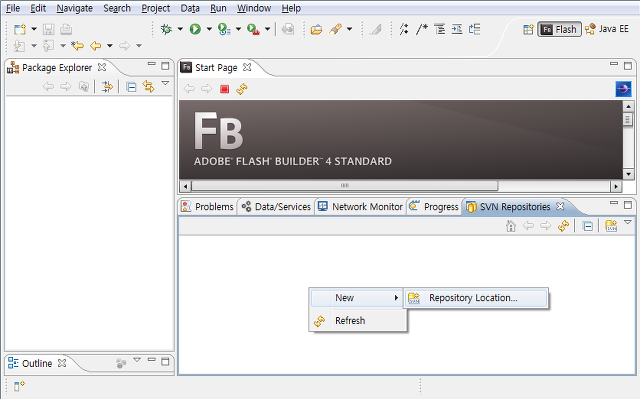This screenshot has width=640, height=399.
Task: Click the red Stop button on Start Page
Action: click(x=224, y=89)
